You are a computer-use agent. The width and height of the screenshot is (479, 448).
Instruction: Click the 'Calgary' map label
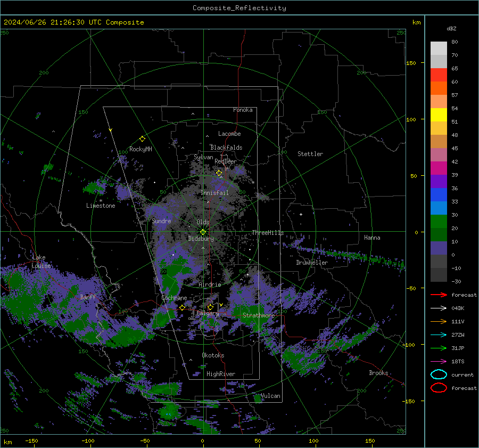point(208,313)
